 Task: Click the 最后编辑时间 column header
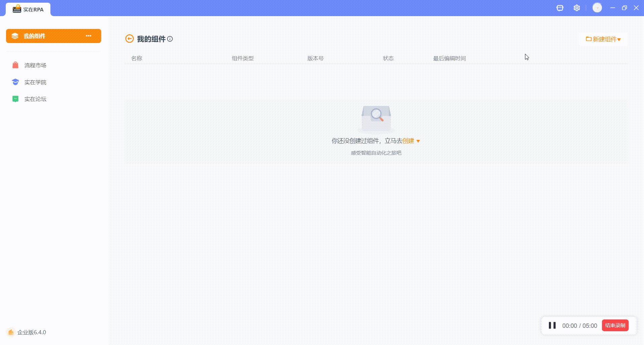tap(449, 59)
